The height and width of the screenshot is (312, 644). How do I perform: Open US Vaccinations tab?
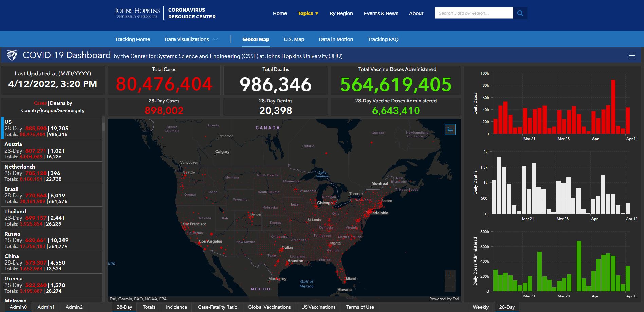(318, 307)
